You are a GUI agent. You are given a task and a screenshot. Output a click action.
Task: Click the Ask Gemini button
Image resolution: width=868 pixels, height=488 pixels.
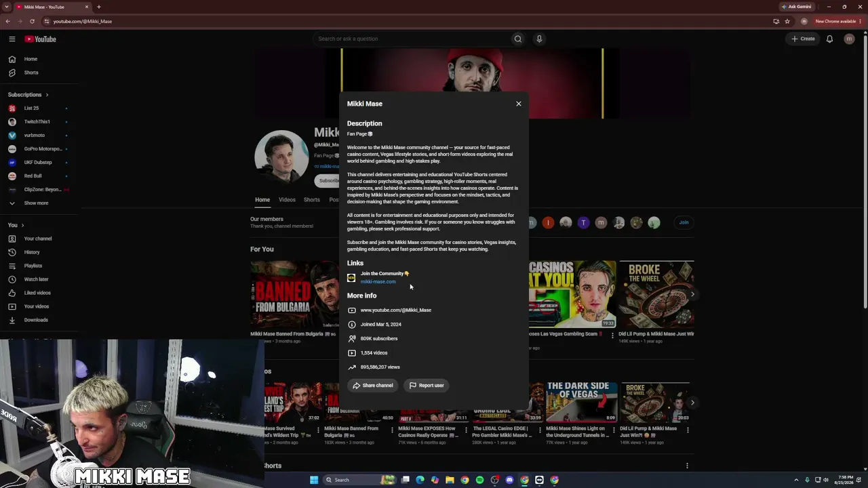pyautogui.click(x=796, y=7)
